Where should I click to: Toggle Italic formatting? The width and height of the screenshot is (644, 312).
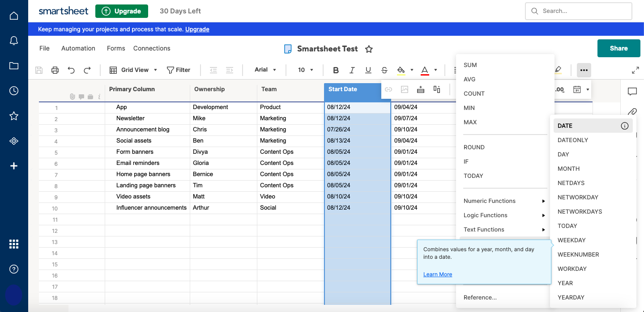coord(352,70)
